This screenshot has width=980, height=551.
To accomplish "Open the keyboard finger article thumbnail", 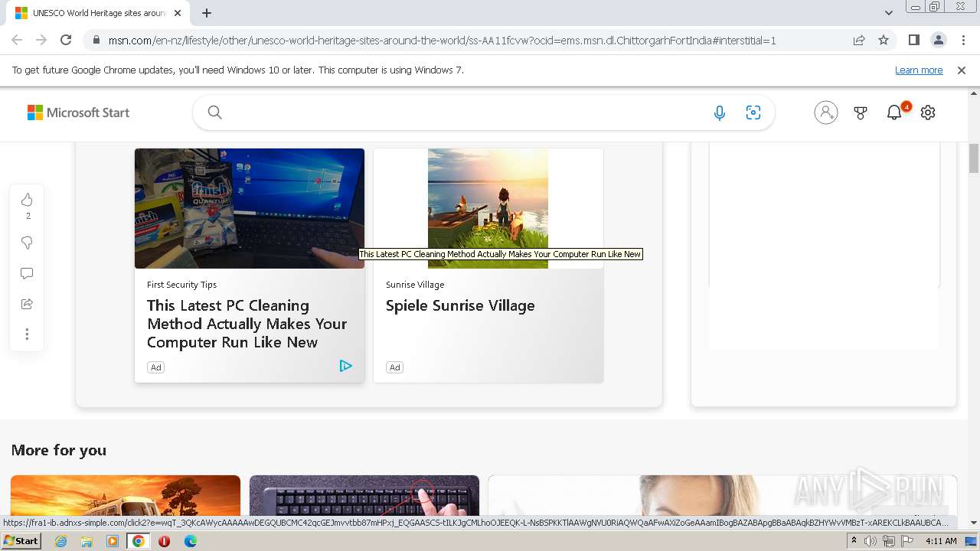I will click(x=364, y=494).
